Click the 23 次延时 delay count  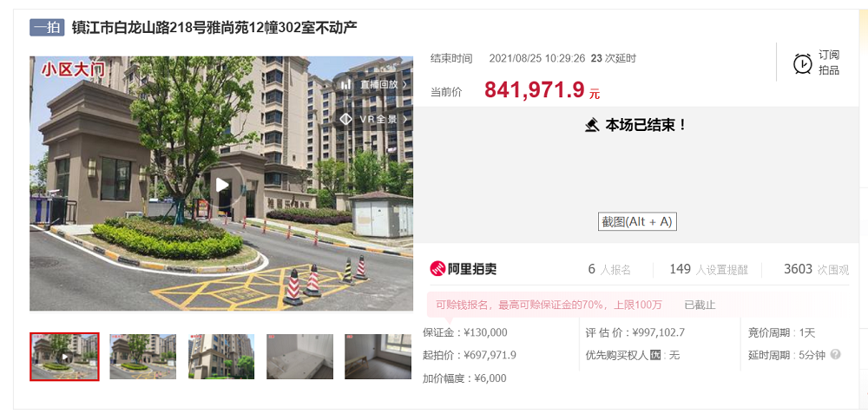(x=614, y=58)
